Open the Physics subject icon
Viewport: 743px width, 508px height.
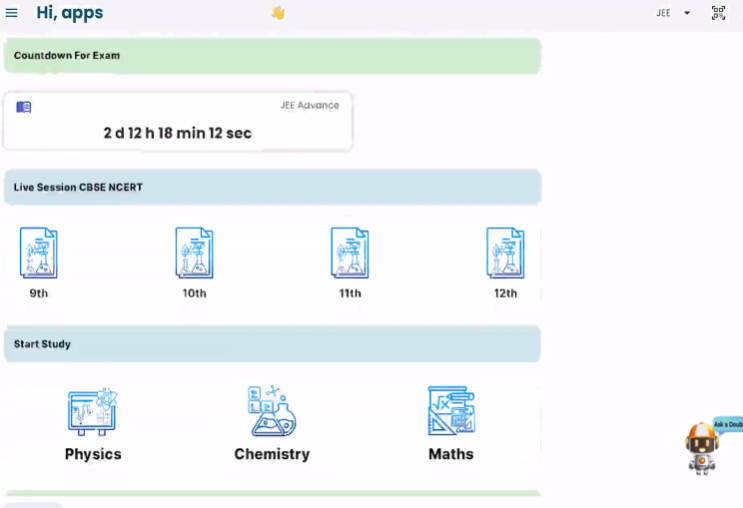tap(93, 411)
